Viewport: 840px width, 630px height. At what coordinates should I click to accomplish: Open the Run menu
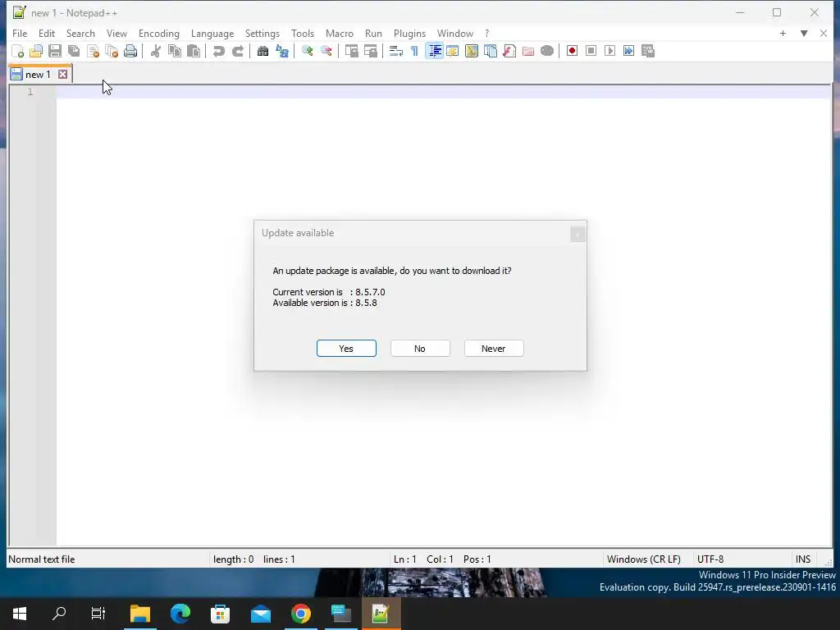pyautogui.click(x=373, y=33)
